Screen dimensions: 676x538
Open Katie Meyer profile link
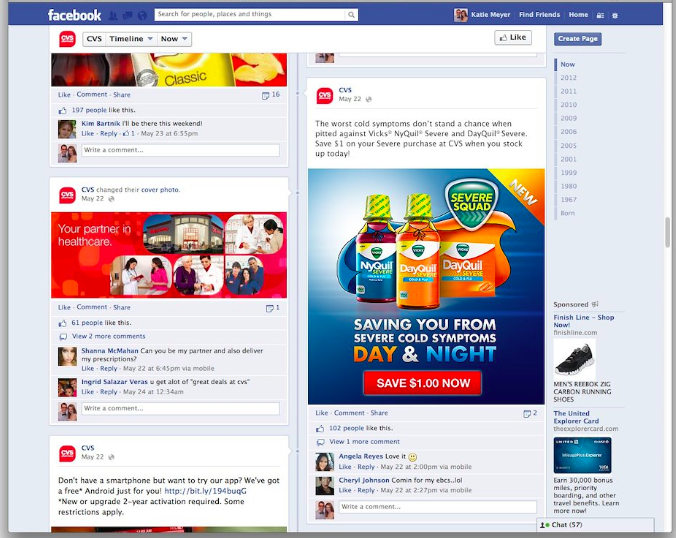(490, 15)
